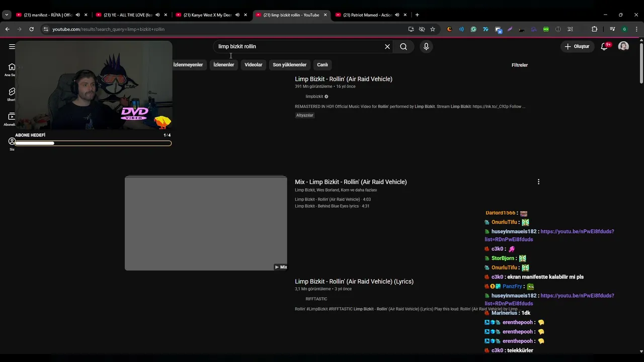Select the İzlenenler filter chip
Screen dimensions: 644x362
pyautogui.click(x=224, y=64)
